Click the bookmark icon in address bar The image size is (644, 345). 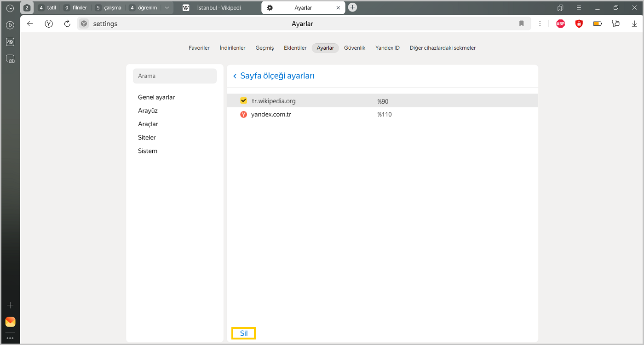521,24
